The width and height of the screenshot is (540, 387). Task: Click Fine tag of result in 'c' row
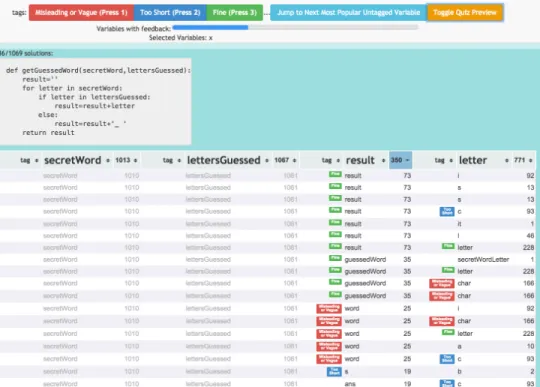point(335,210)
